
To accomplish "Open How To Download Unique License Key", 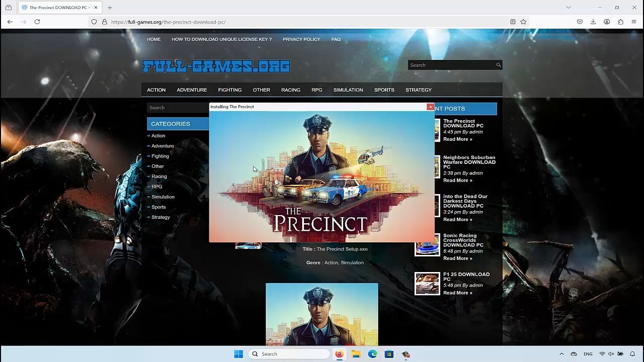I will [x=221, y=39].
